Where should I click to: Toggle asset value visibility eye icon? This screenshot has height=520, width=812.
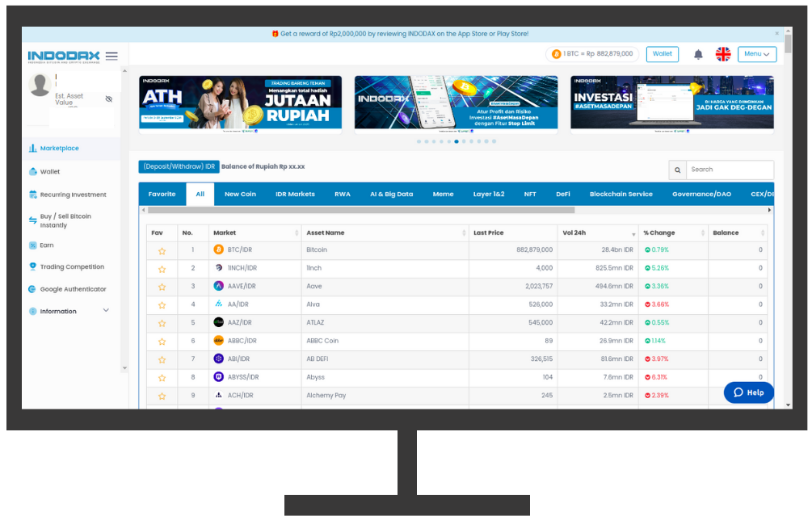click(x=109, y=99)
